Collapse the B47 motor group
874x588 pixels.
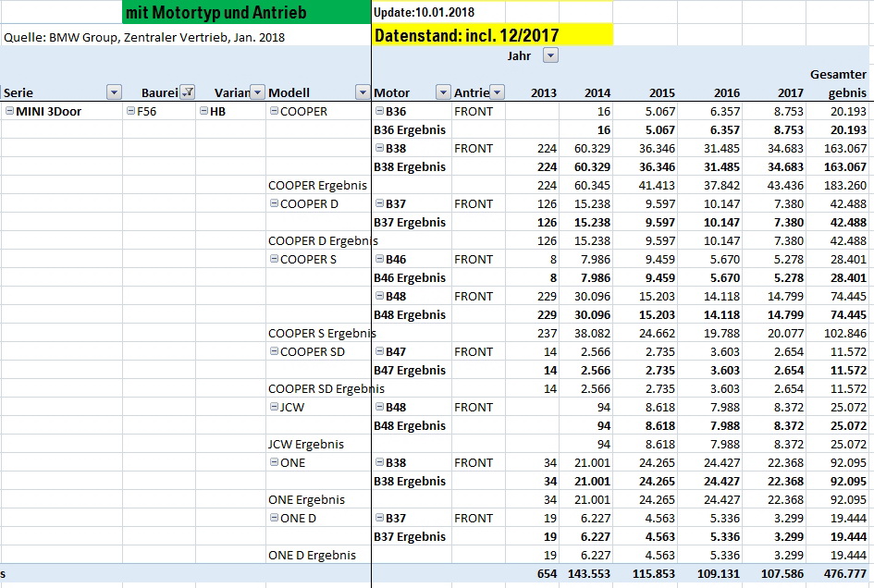[379, 351]
